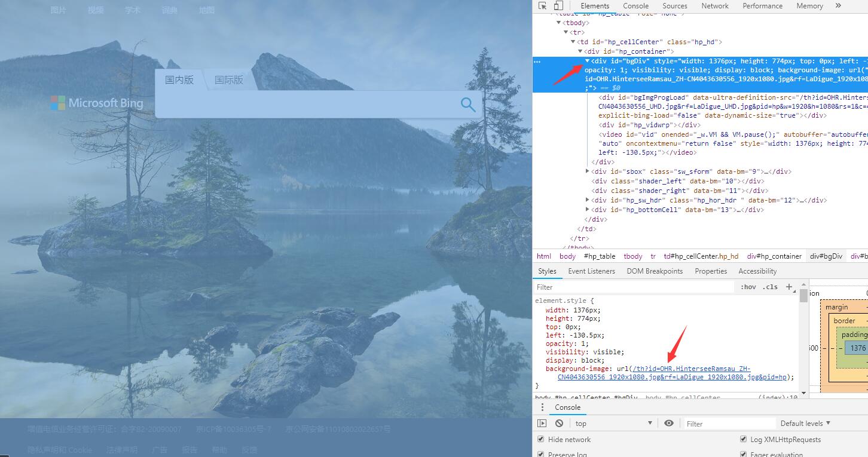Screen dimensions: 868x457
Task: Toggle the Eager evaluation checkbox
Action: pyautogui.click(x=744, y=454)
